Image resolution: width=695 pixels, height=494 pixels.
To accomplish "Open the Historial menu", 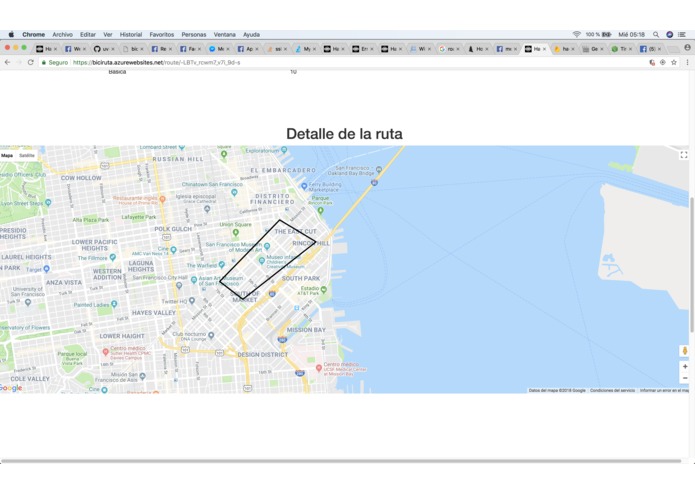I will coord(131,35).
